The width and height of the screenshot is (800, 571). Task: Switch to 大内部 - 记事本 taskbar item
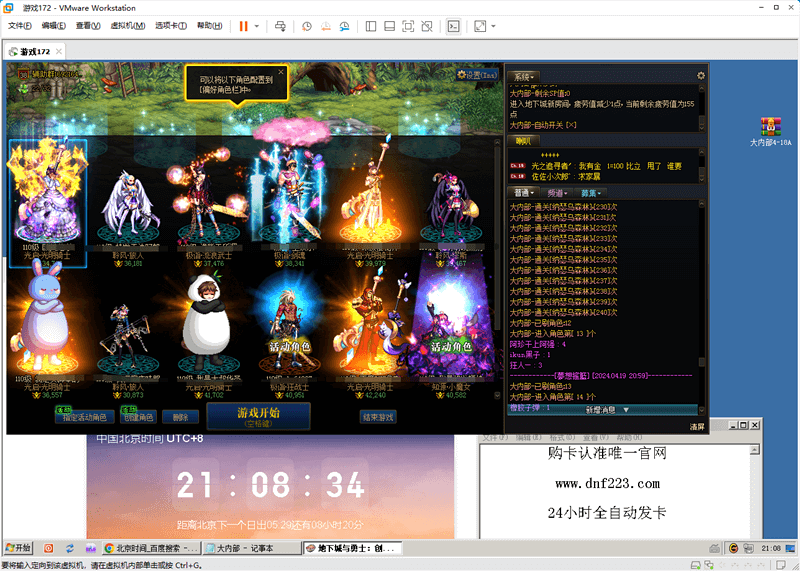[x=252, y=549]
